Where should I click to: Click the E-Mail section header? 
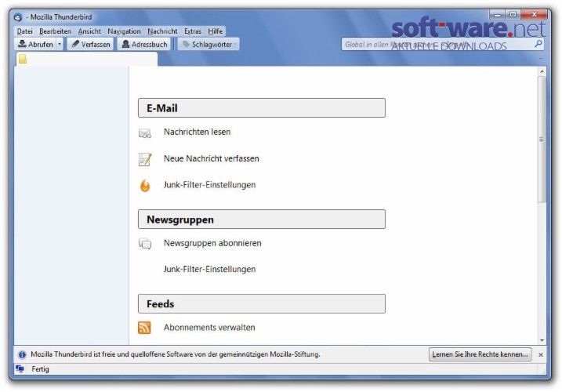click(x=262, y=108)
